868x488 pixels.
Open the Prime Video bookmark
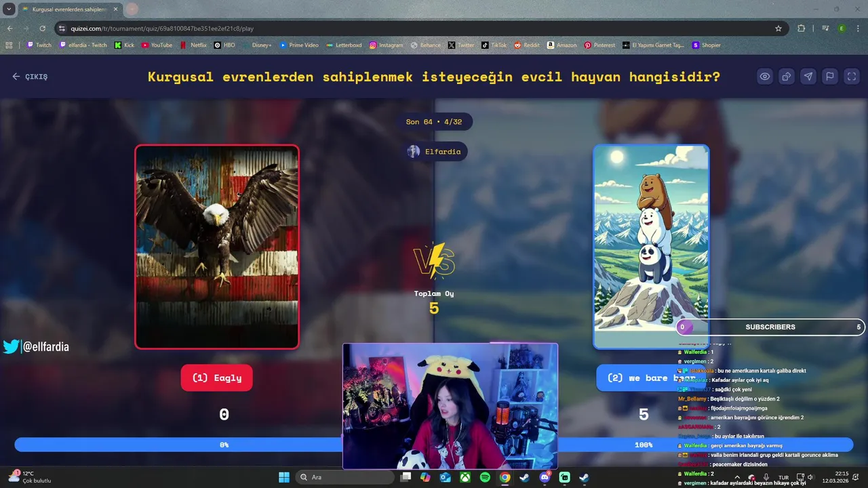tap(299, 45)
